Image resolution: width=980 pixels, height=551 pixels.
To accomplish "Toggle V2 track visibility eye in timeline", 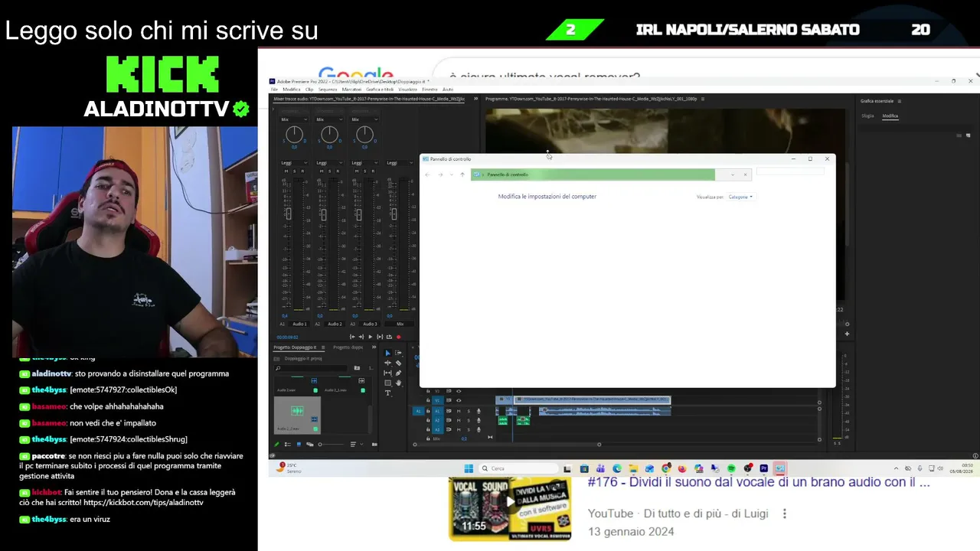I will coord(459,391).
